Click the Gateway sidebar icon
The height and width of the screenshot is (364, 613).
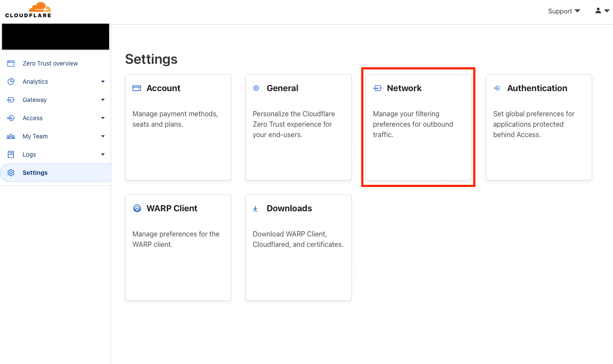point(11,100)
